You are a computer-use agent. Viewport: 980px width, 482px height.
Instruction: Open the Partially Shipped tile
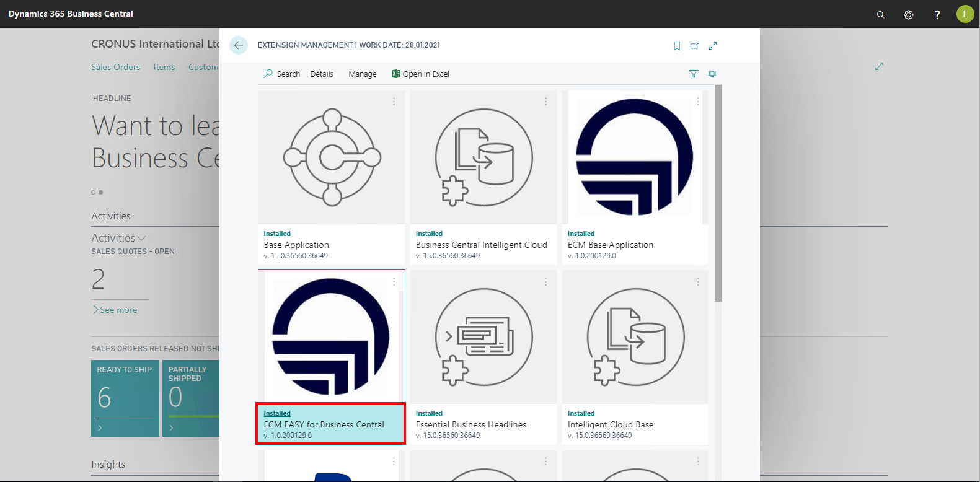pos(191,398)
